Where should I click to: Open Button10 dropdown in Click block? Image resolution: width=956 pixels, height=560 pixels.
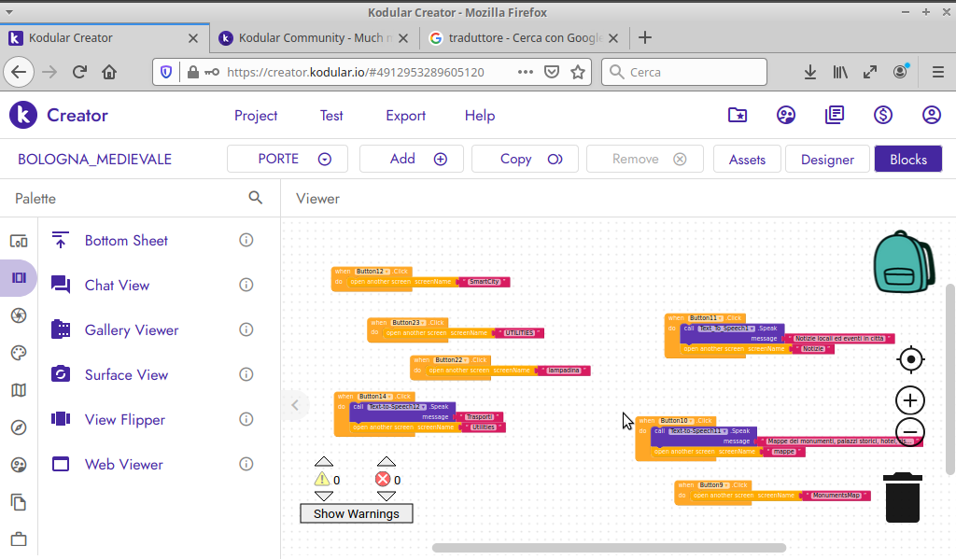(677, 420)
